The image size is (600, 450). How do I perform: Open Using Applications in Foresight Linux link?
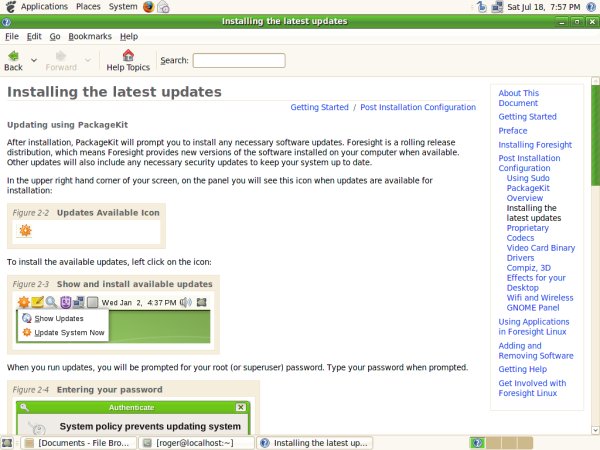534,327
